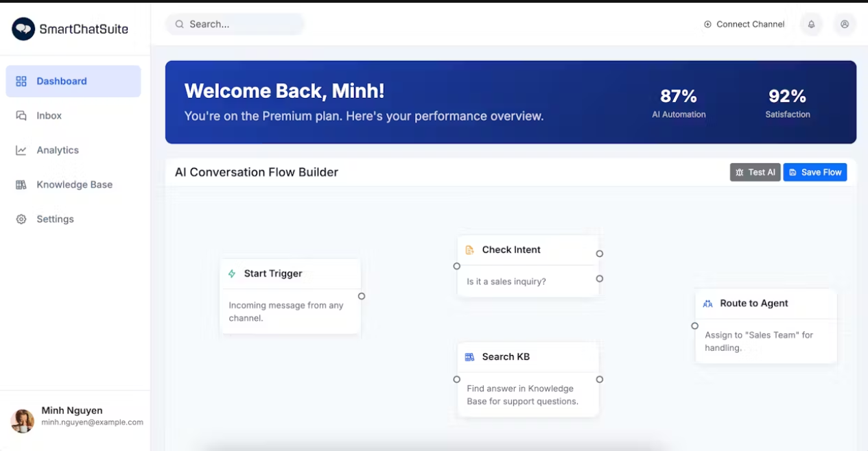Screen dimensions: 868x451
Task: Click "Welcome Back, Minh!" heading
Action: click(285, 91)
